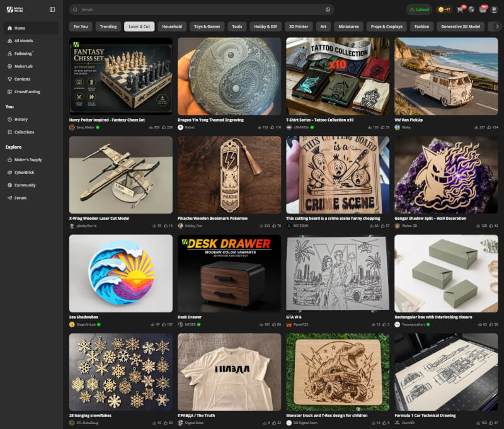Open the Monster truck T-Rex thumbnail
Viewport: 504px width, 429px height.
(x=338, y=372)
